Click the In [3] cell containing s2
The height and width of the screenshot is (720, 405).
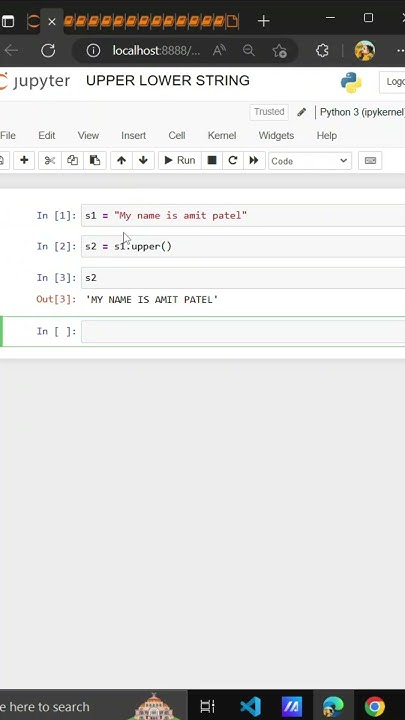pyautogui.click(x=243, y=278)
